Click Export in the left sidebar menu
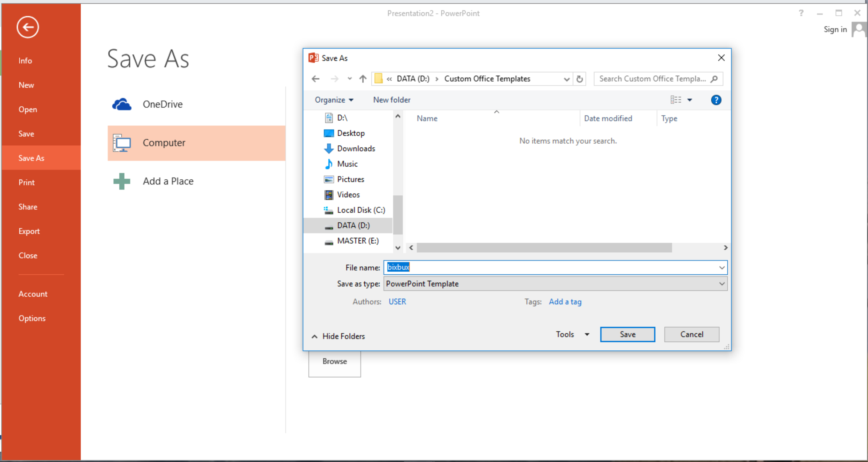This screenshot has height=462, width=868. coord(29,231)
